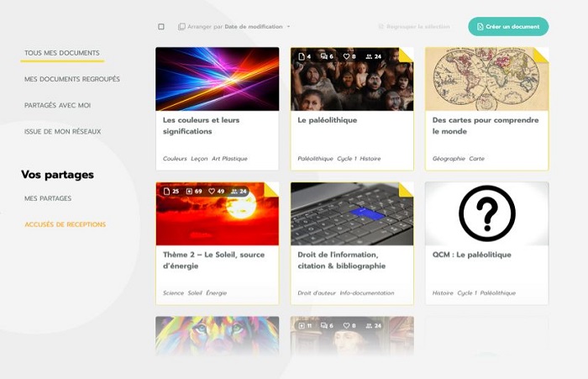588x379 pixels.
Task: Click the sort arrangement icon beside Arranger par
Action: pyautogui.click(x=181, y=27)
